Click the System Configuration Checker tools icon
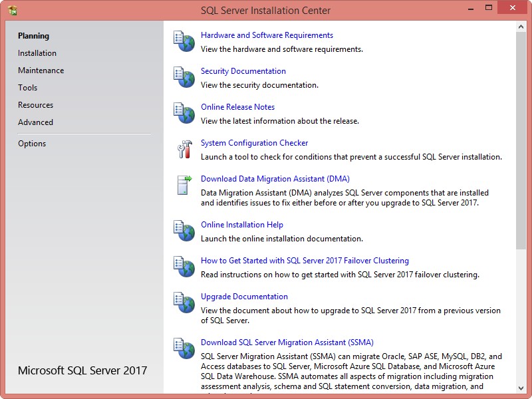 coord(185,149)
